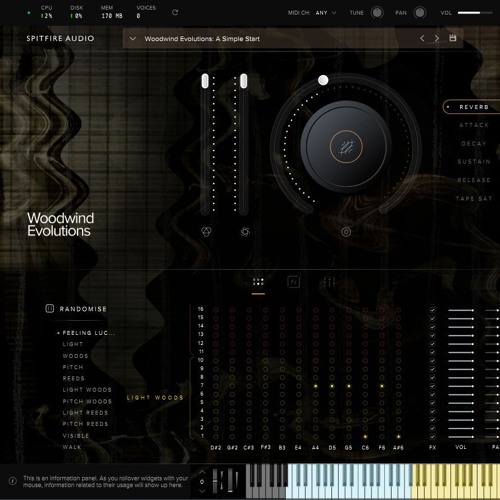Select the Decay parameter

coord(474,144)
